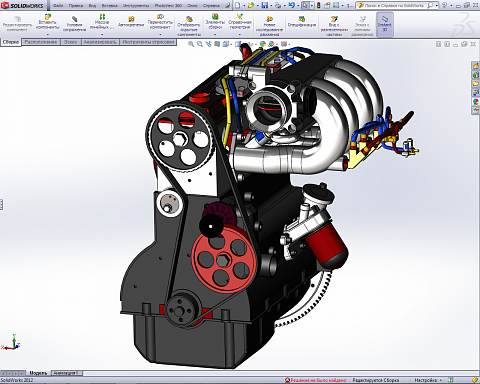Viewport: 480px width, 384px height.
Task: Select Move Component (Переместить компонент) tool
Action: [160, 22]
